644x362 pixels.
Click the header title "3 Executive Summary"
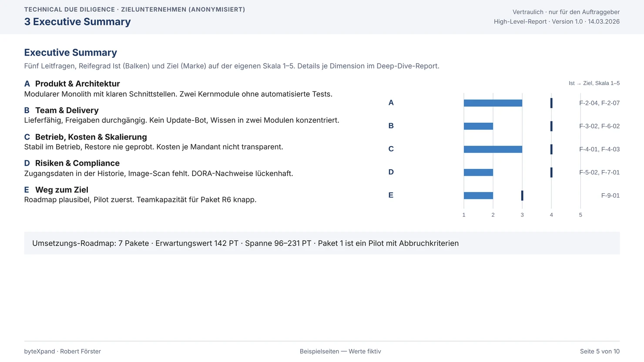point(77,22)
